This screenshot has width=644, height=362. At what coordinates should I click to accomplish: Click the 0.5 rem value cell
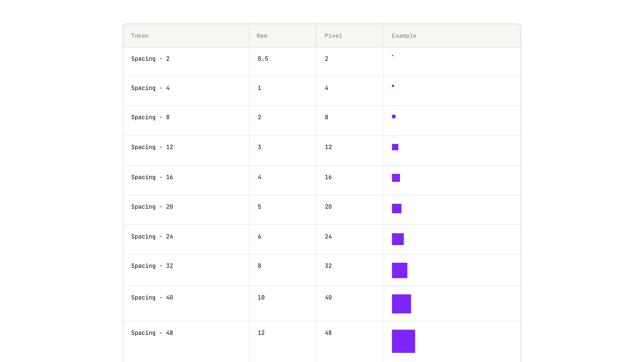(x=263, y=59)
